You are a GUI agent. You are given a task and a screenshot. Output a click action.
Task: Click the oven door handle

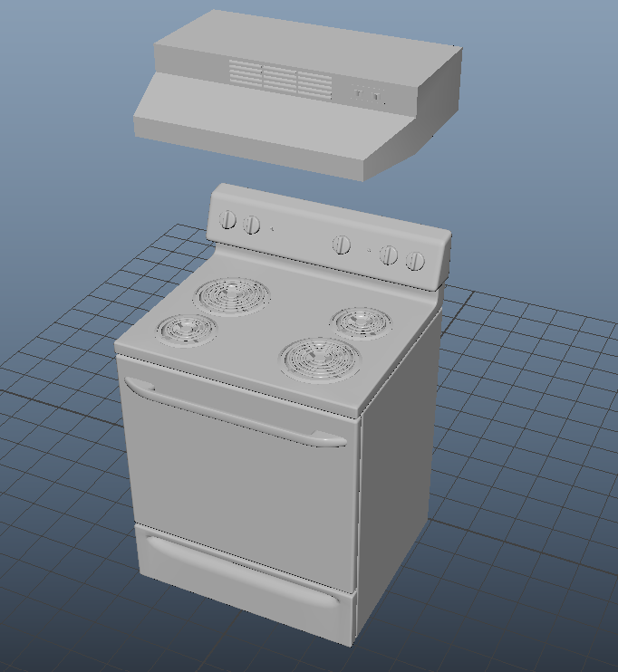coord(235,412)
